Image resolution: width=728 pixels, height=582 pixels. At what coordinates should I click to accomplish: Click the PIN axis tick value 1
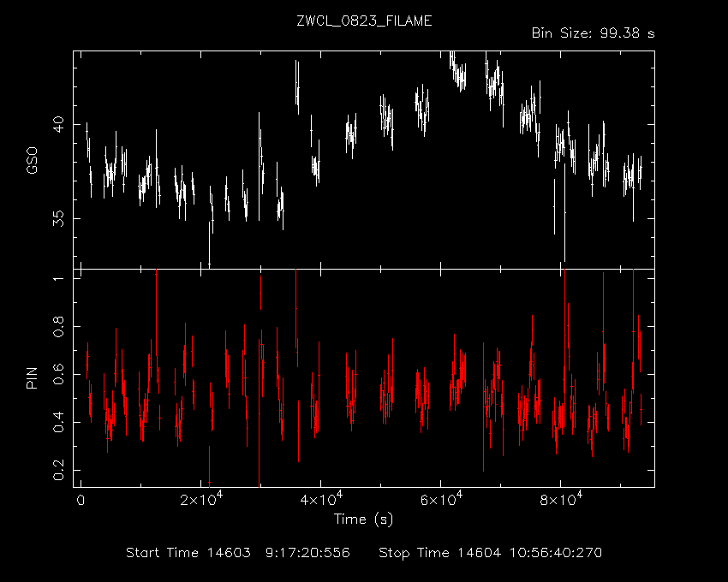[x=58, y=278]
